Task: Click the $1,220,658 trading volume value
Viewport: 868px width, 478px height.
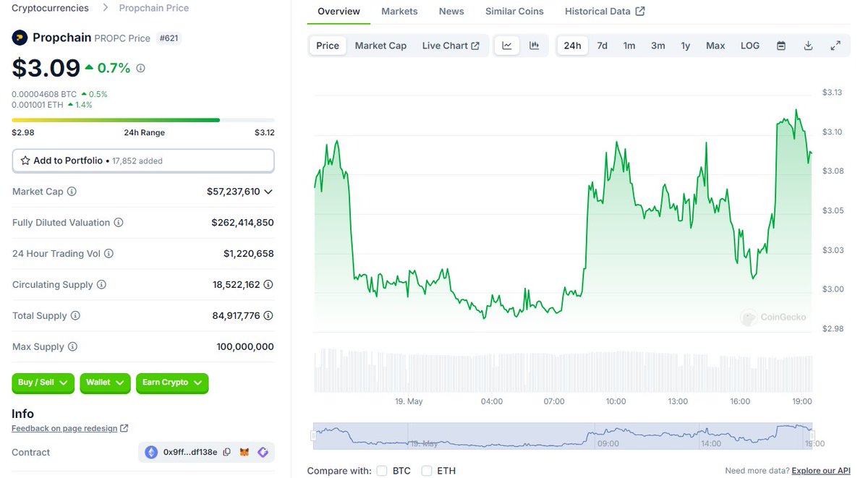Action: point(248,254)
